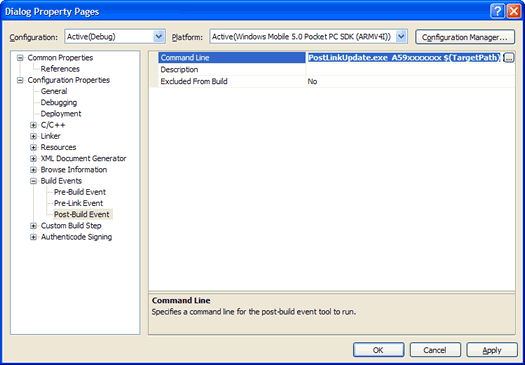Image resolution: width=525 pixels, height=365 pixels.
Task: Select the Build Events label
Action: [x=61, y=181]
